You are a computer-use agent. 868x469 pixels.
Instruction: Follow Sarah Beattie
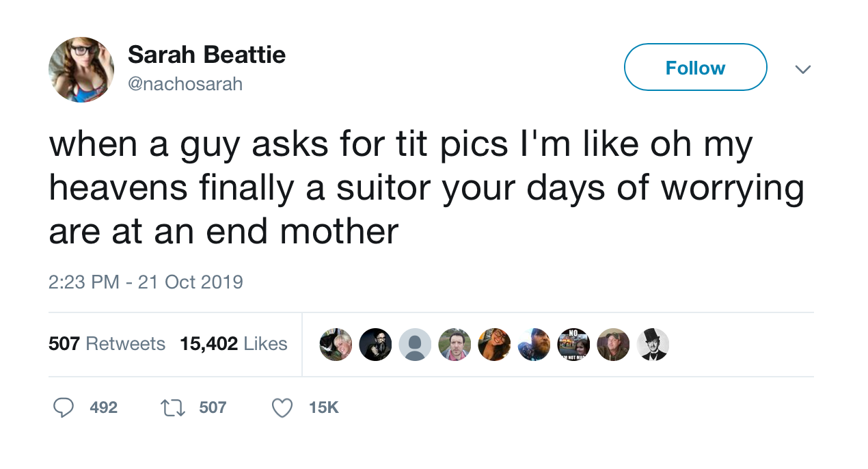click(695, 68)
